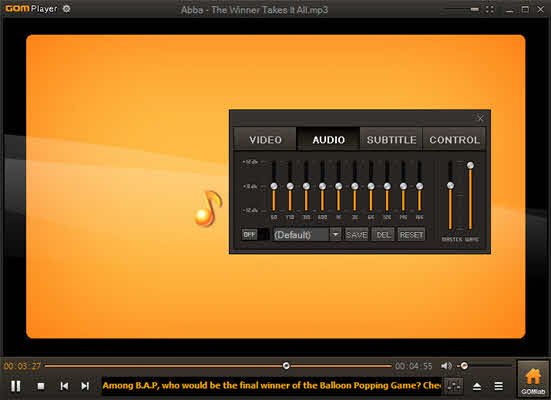
Task: Open the GOMlab home icon
Action: [533, 380]
